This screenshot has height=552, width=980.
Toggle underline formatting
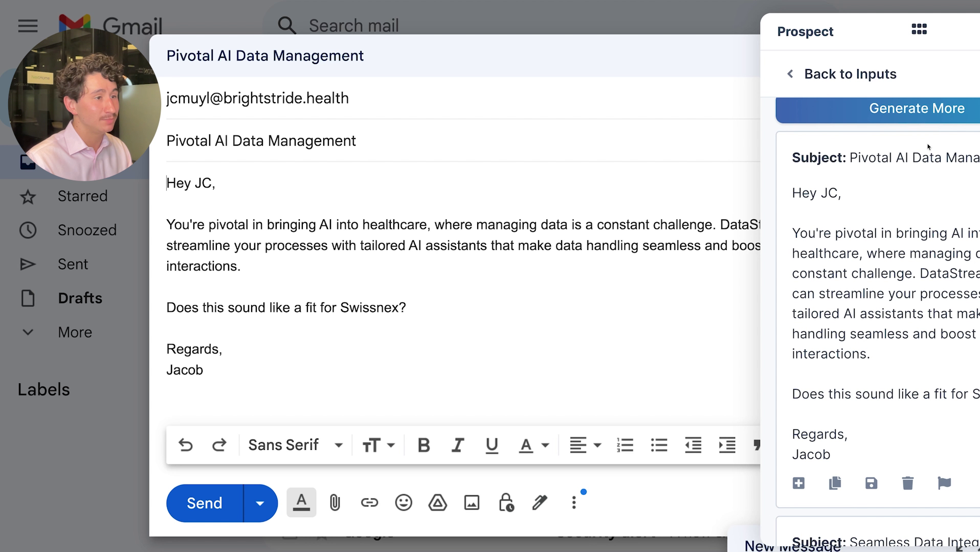click(x=492, y=445)
